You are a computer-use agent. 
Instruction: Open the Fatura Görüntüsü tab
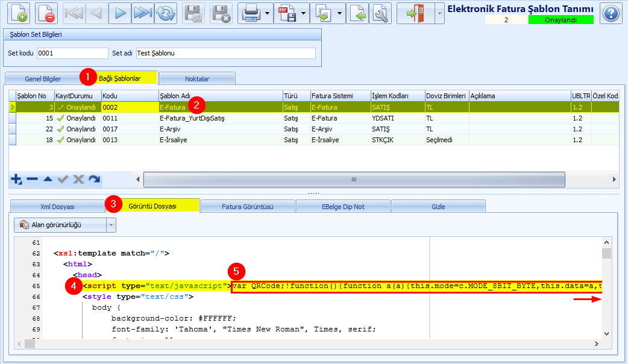point(248,207)
